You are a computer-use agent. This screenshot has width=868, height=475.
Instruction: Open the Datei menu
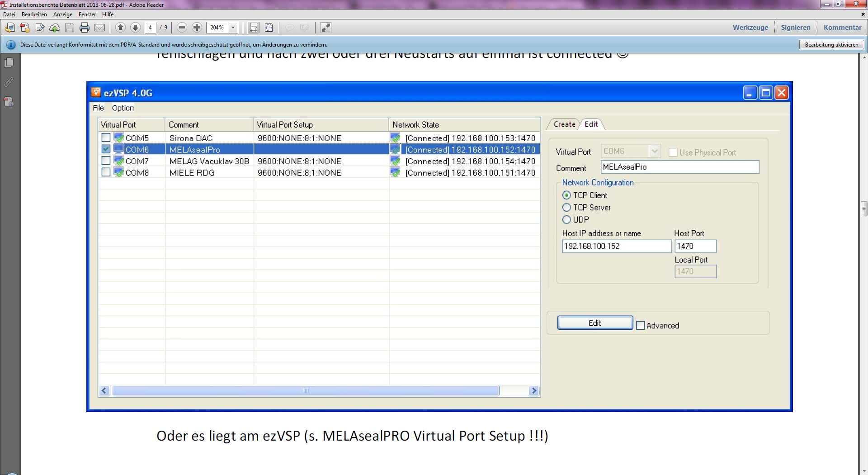[x=9, y=14]
